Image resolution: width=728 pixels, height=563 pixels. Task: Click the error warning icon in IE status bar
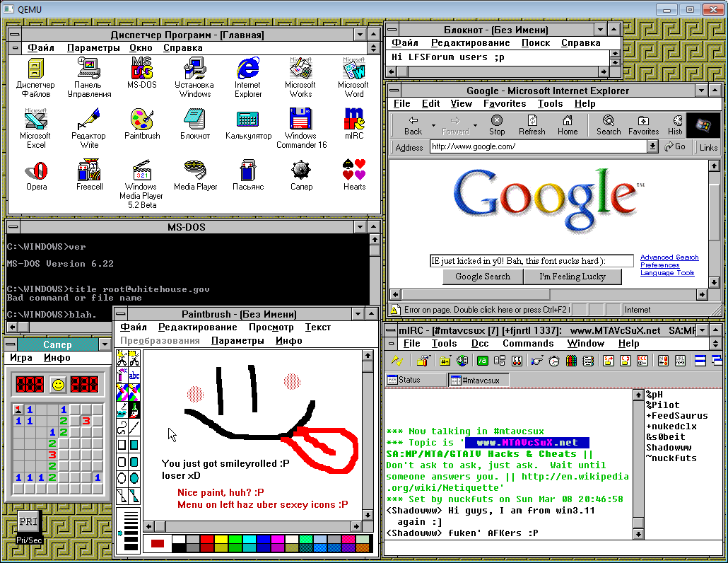pos(395,310)
